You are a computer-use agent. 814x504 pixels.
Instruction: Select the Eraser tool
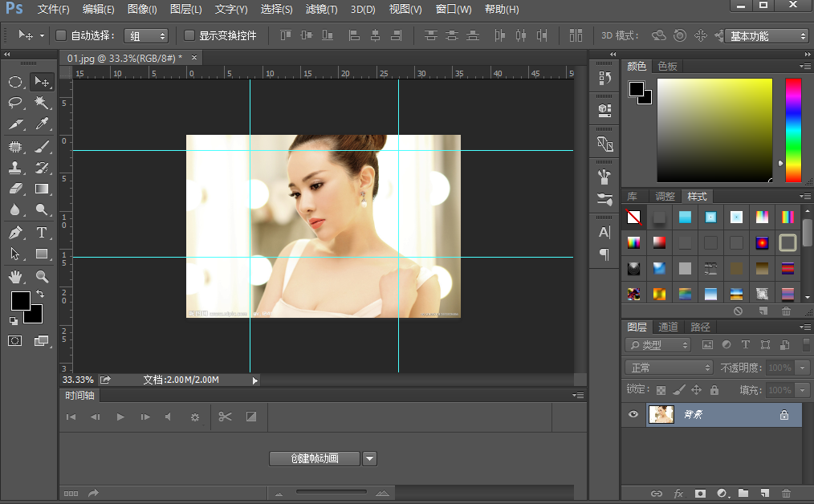point(15,189)
